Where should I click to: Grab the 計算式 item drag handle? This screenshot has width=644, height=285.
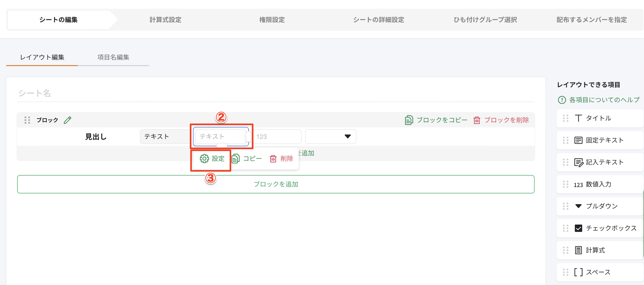566,250
